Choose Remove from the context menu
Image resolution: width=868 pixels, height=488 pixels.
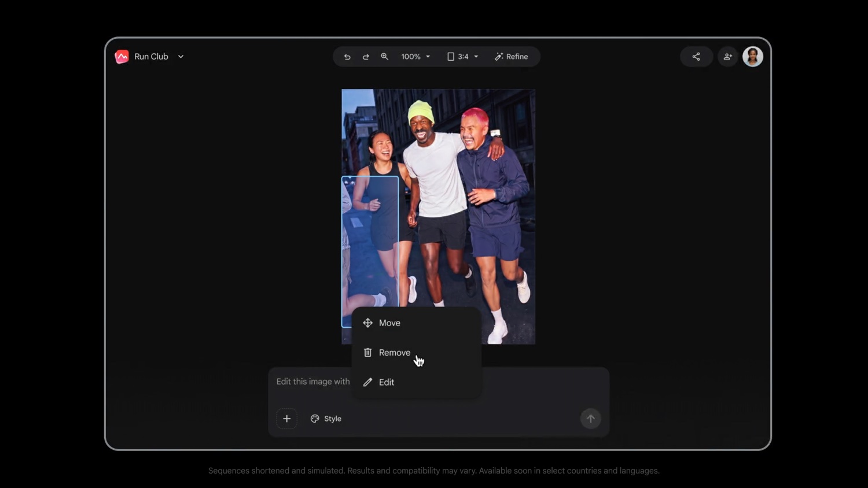pyautogui.click(x=417, y=352)
